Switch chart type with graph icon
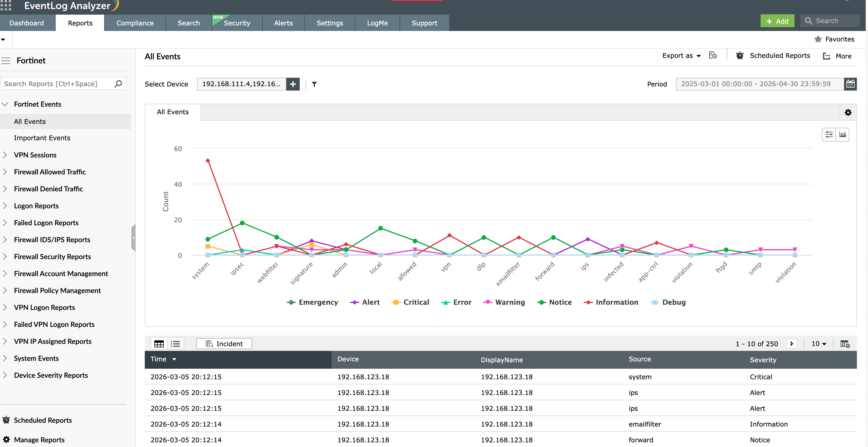Screen dimensions: 868x447 842,135
